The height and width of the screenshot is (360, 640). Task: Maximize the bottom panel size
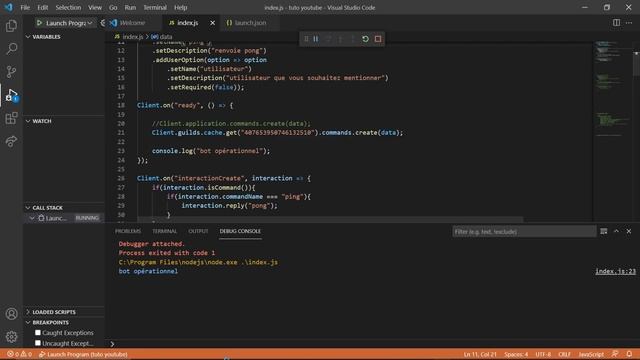coord(616,231)
